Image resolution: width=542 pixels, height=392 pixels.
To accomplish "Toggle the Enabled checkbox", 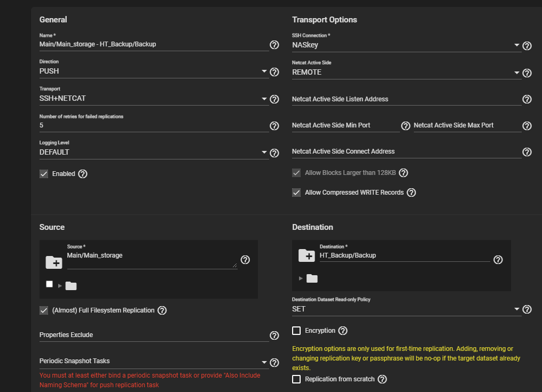I will pos(44,174).
